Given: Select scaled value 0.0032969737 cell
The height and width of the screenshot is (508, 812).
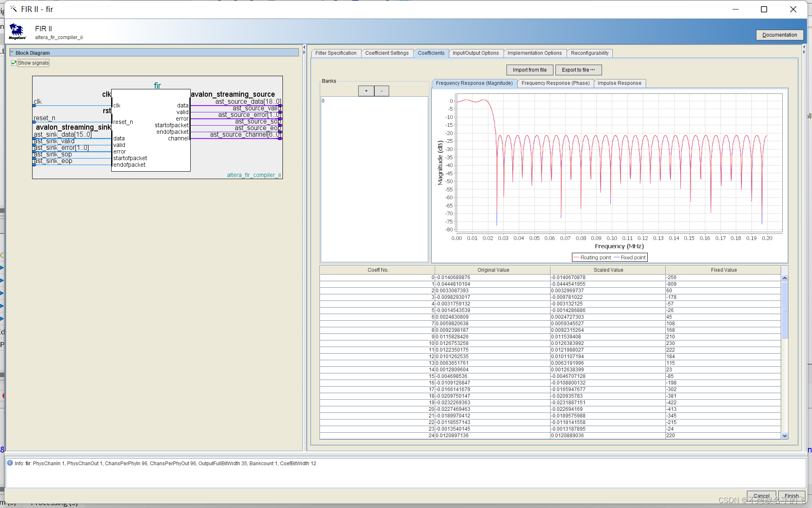Looking at the screenshot, I should click(608, 291).
